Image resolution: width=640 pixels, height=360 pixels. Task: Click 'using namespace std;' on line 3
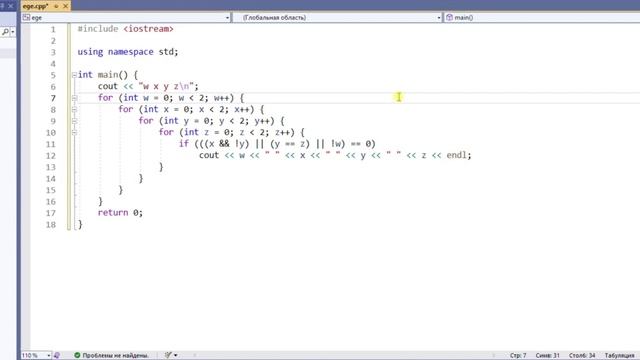[x=128, y=52]
